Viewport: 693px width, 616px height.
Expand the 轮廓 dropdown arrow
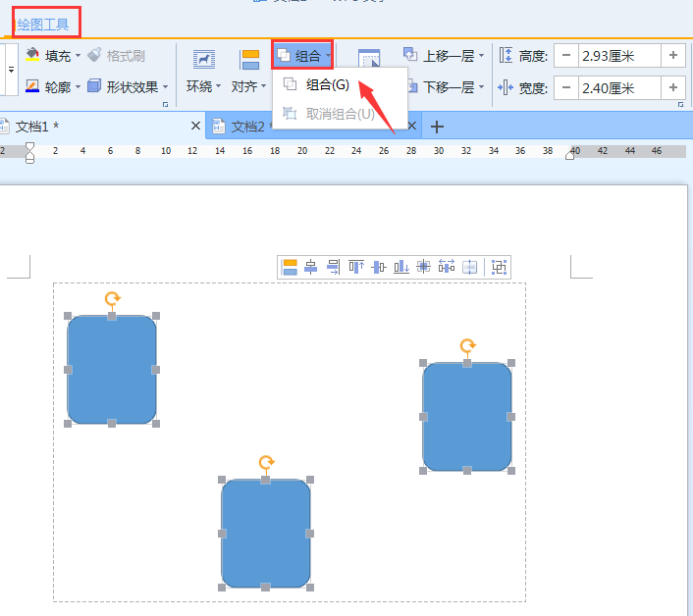tap(79, 86)
